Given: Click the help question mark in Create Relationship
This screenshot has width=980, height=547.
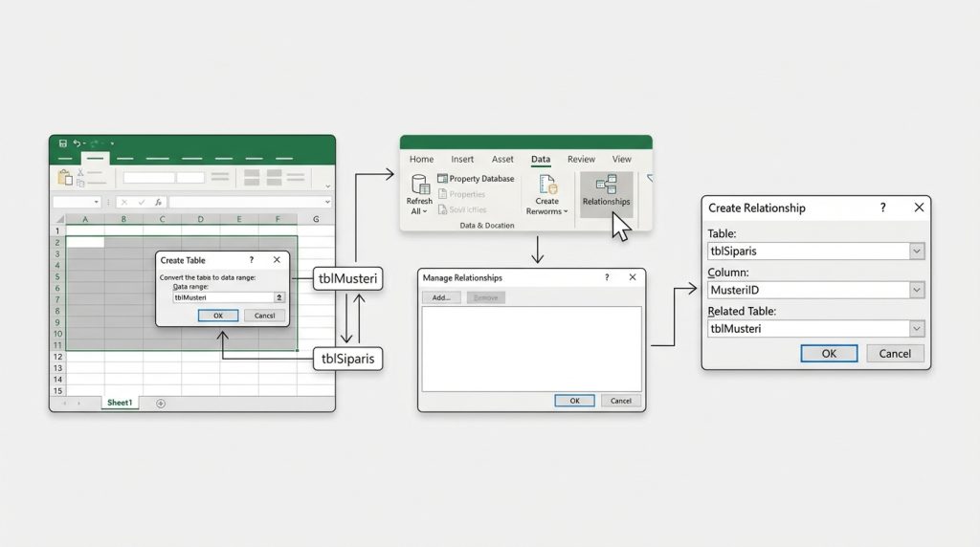Looking at the screenshot, I should 882,208.
